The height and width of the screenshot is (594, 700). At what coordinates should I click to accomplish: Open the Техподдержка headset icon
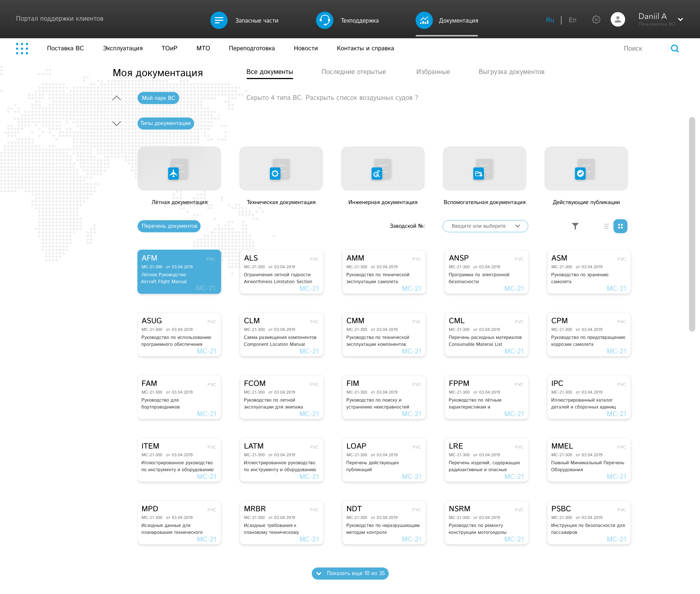[324, 20]
